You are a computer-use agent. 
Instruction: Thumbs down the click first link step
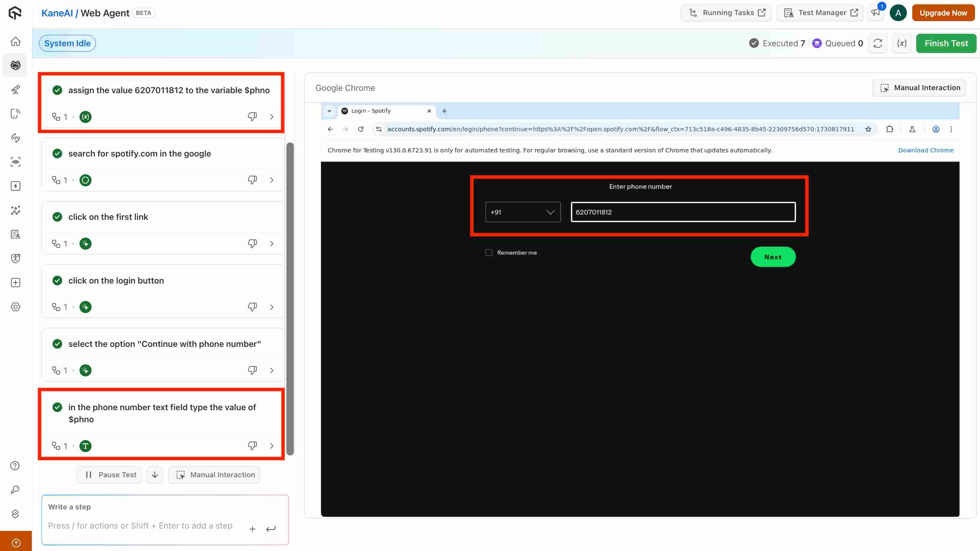coord(252,243)
